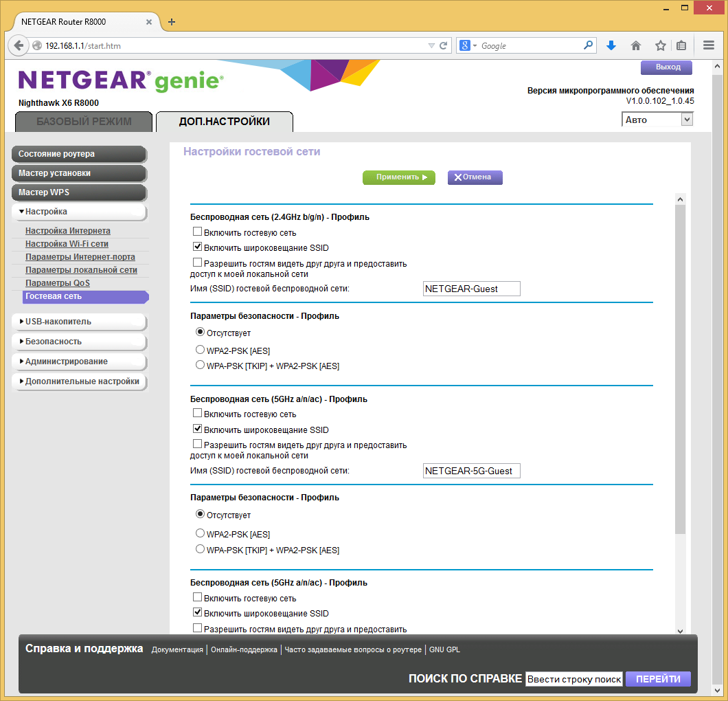This screenshot has width=728, height=701.
Task: Open the Авто language dropdown
Action: click(x=657, y=120)
